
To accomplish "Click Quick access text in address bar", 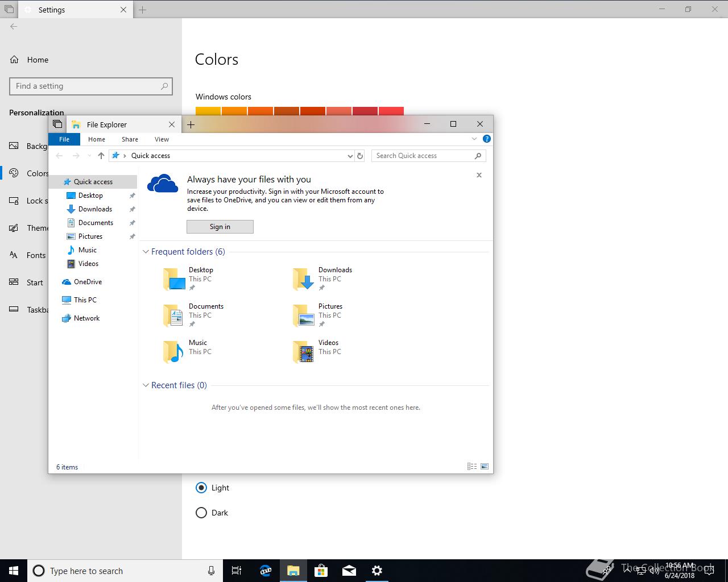I will (151, 156).
